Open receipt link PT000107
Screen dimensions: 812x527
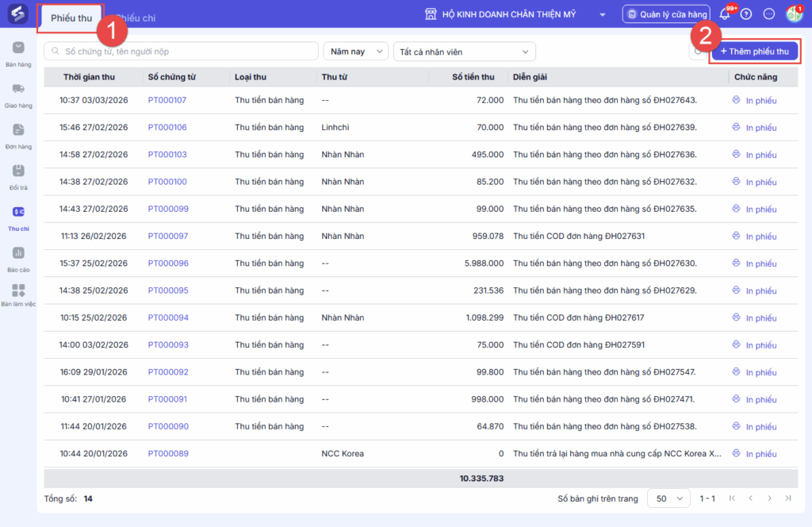point(167,100)
